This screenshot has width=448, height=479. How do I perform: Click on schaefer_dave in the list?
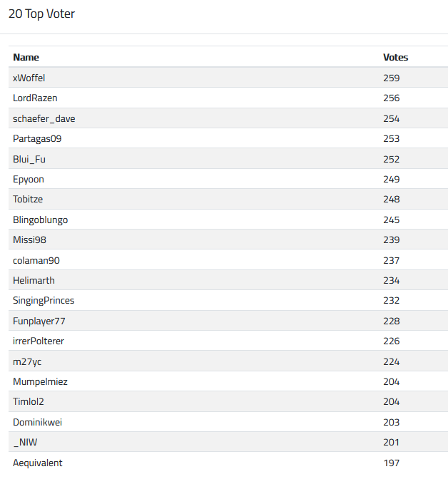click(44, 118)
